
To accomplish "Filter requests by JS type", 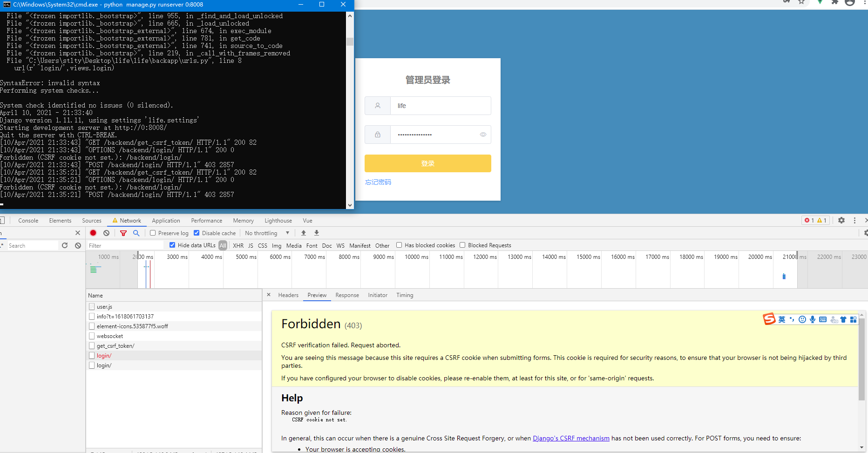I will [x=251, y=245].
